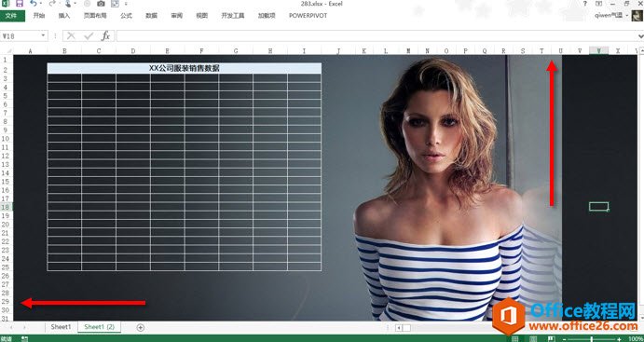Click the Insert Function fx icon

pyautogui.click(x=105, y=36)
